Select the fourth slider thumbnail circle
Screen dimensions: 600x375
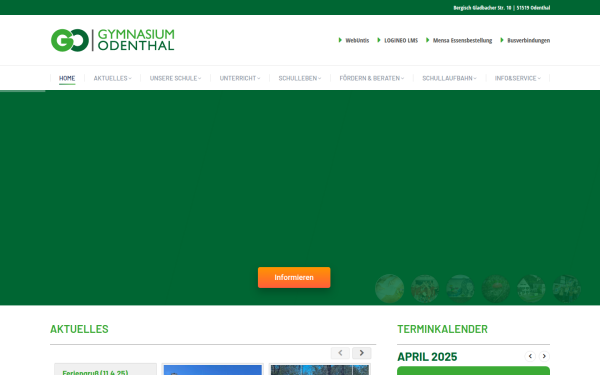coord(496,289)
